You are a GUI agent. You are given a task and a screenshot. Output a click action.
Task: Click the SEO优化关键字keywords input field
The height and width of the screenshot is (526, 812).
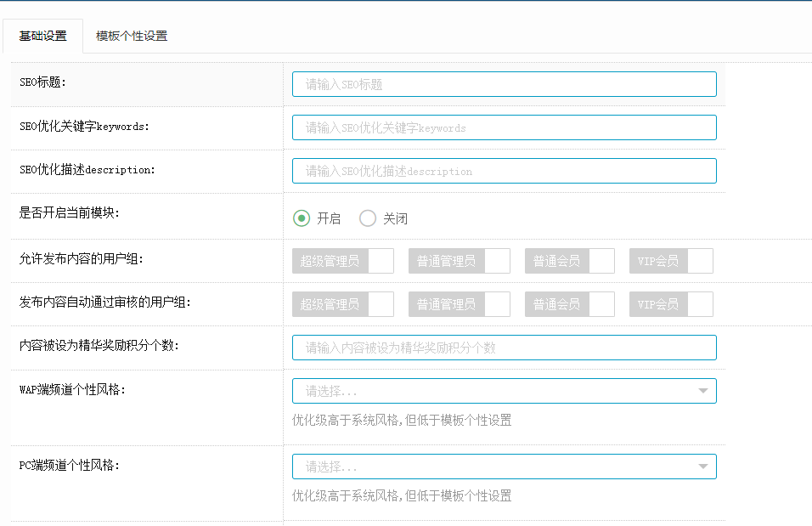(x=505, y=127)
